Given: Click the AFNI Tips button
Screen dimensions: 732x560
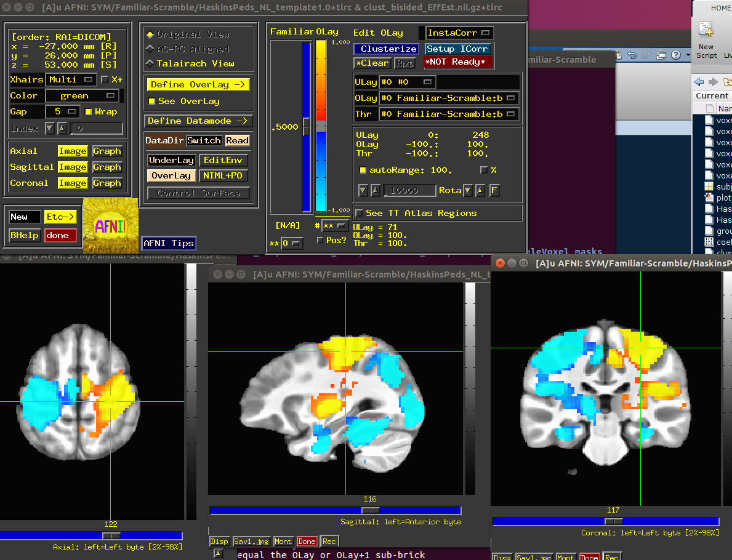Looking at the screenshot, I should pyautogui.click(x=169, y=243).
